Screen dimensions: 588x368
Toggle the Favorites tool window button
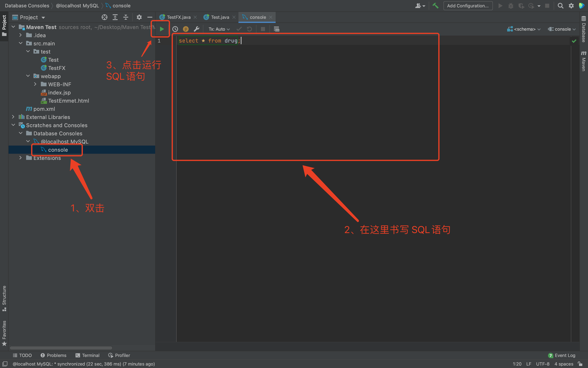pyautogui.click(x=4, y=333)
